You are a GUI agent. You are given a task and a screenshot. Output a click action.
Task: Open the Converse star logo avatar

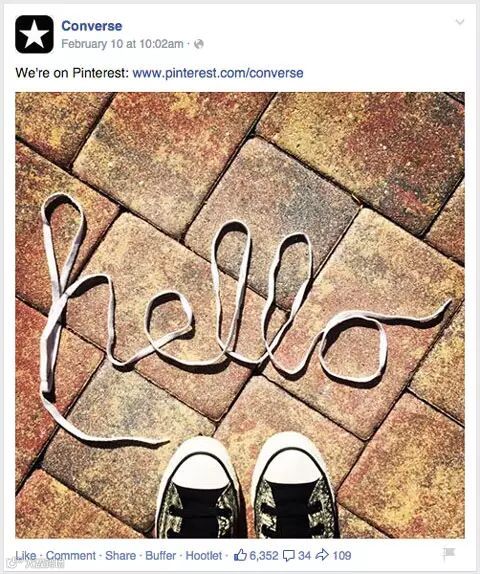(x=34, y=34)
